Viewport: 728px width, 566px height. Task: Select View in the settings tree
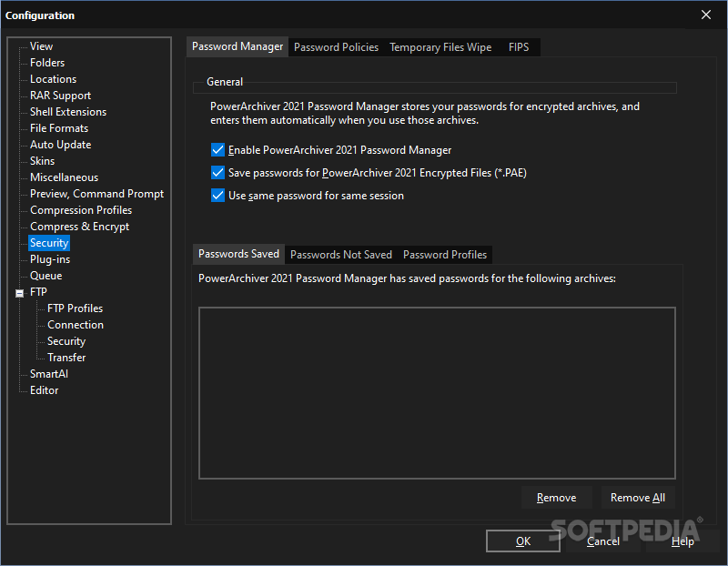point(41,46)
